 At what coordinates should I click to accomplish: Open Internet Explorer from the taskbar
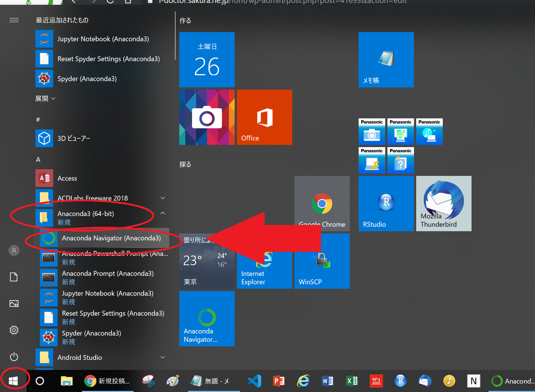click(303, 381)
